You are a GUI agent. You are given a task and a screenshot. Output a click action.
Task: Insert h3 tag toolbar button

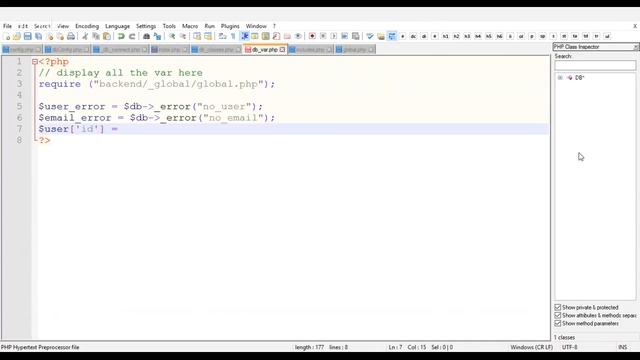click(x=467, y=36)
